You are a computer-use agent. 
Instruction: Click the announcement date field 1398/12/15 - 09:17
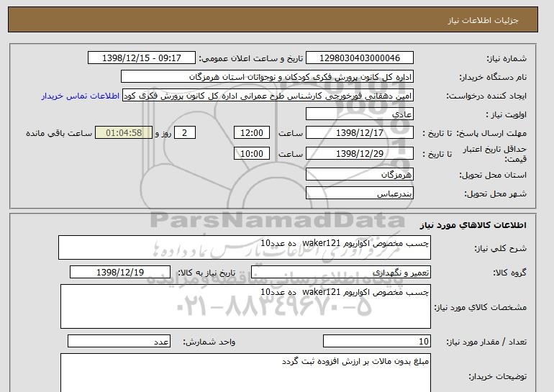[141, 58]
